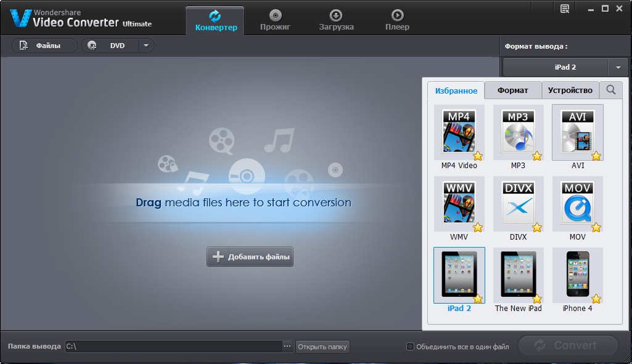Toggle favorite star on iPhone 4
632x364 pixels.
(x=596, y=299)
